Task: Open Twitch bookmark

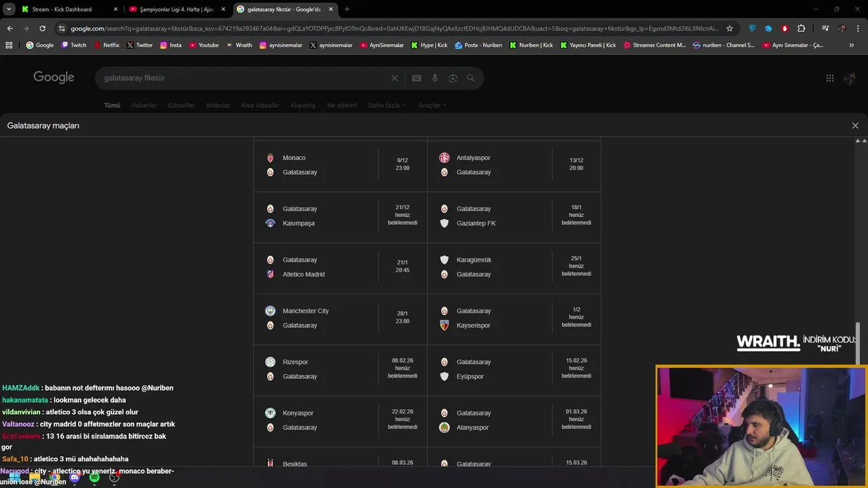Action: 74,45
